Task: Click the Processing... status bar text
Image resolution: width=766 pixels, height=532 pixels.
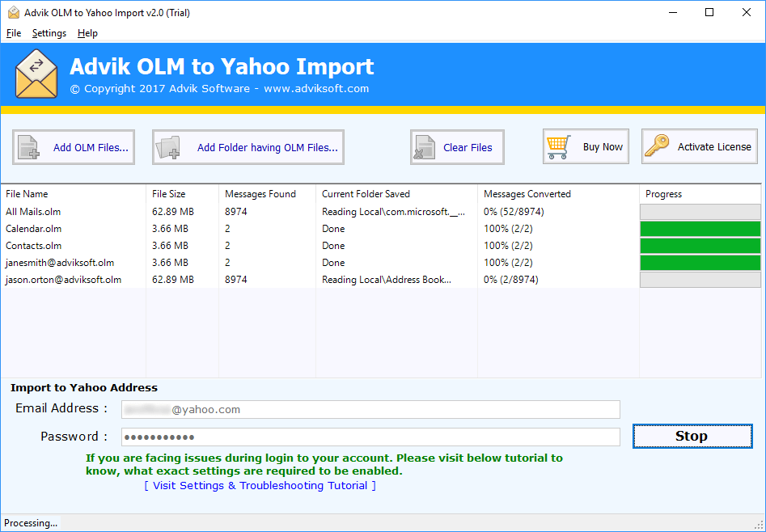Action: pyautogui.click(x=31, y=523)
